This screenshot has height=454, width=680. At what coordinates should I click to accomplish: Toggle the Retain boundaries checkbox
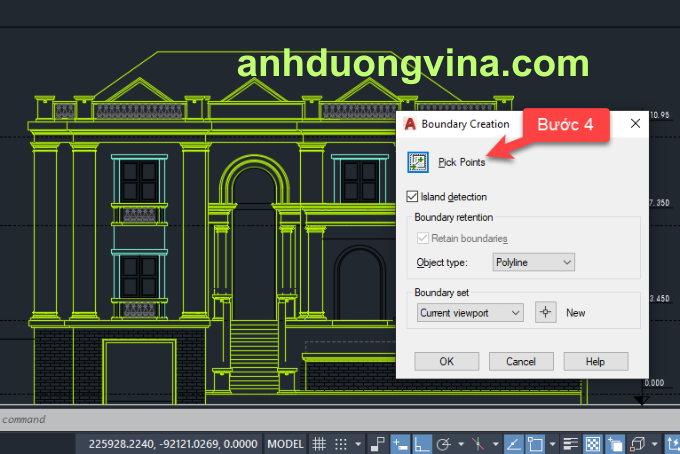tap(422, 238)
